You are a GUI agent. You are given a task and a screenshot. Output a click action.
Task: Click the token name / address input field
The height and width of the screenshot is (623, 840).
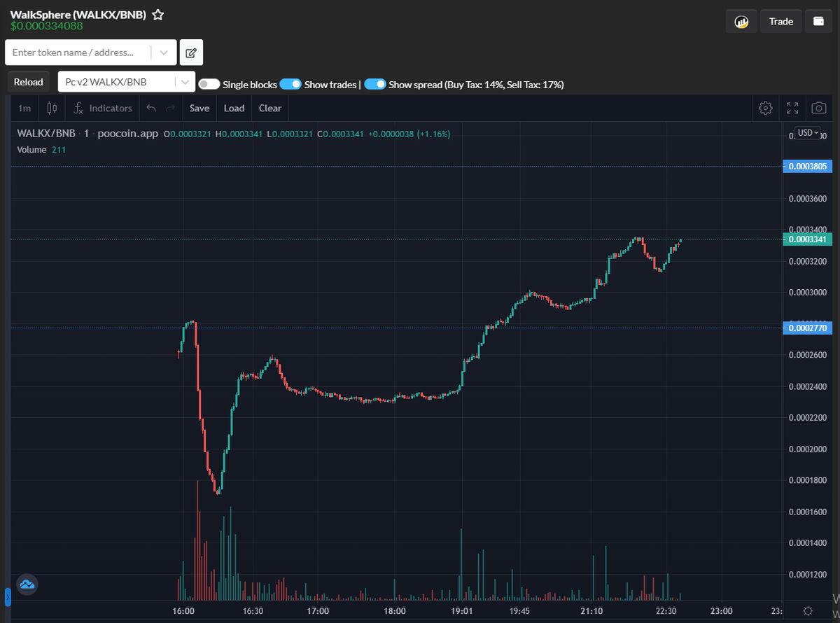pos(77,52)
